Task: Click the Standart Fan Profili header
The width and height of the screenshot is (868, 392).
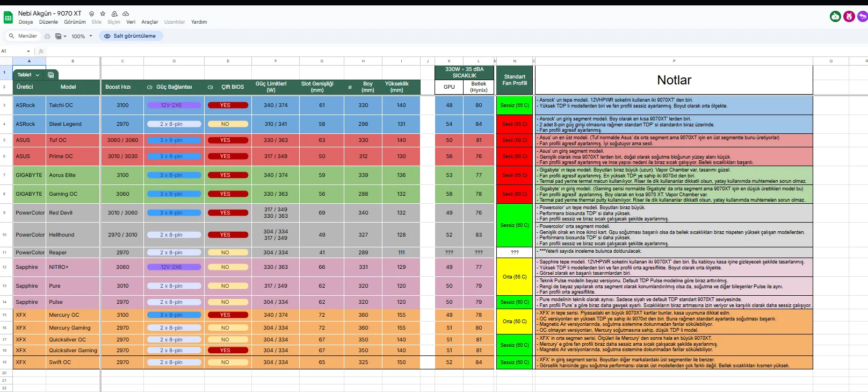Action: click(x=515, y=80)
